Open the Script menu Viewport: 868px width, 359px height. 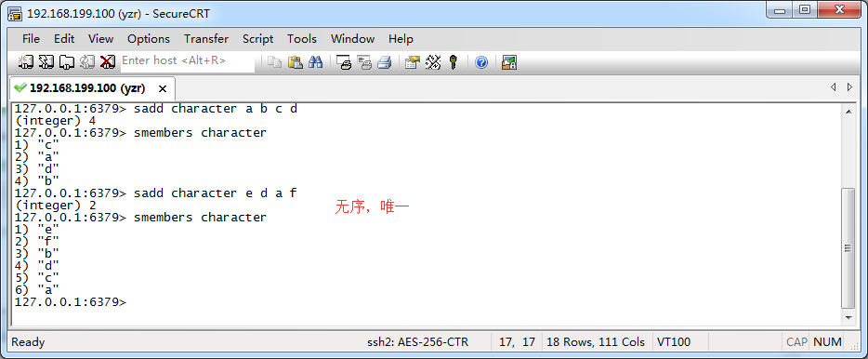pyautogui.click(x=258, y=39)
